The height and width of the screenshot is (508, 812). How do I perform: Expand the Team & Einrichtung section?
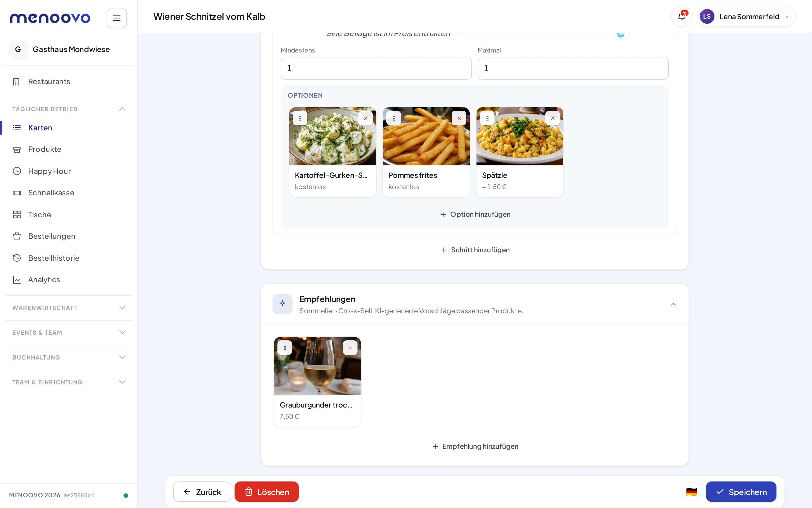(69, 382)
